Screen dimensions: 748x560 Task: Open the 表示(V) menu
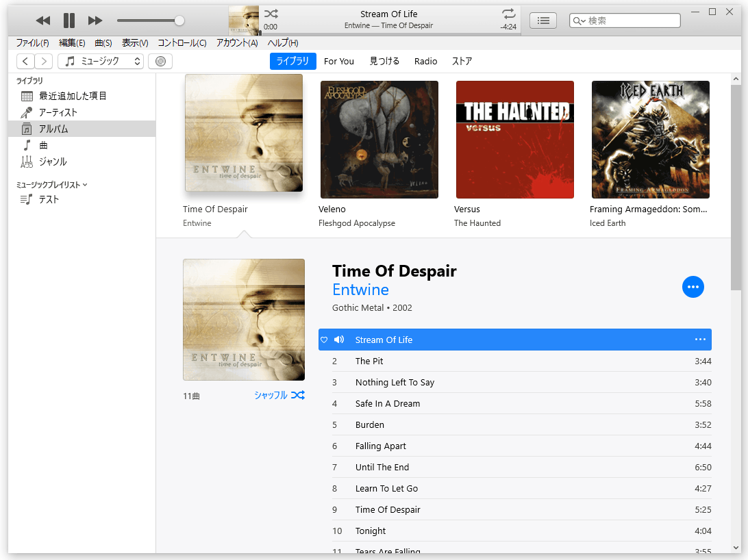coord(135,43)
